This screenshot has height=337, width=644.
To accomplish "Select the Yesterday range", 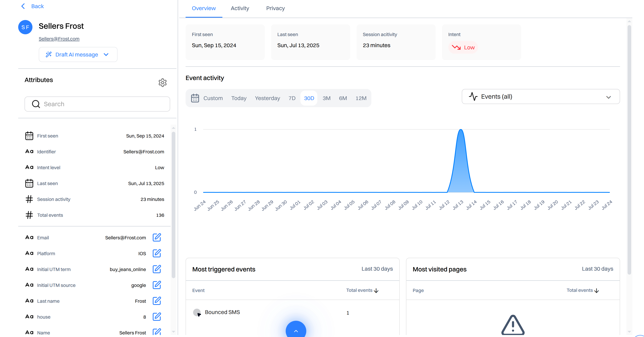I will point(267,98).
